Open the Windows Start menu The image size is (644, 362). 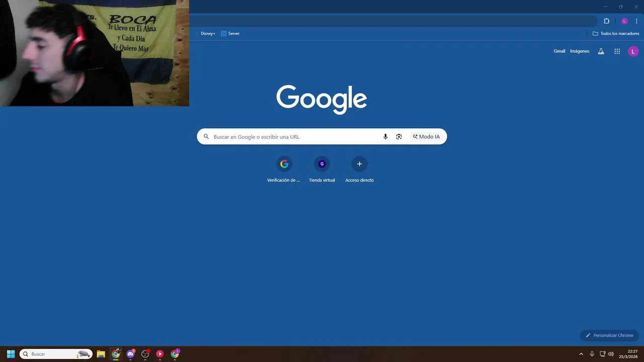pos(11,354)
